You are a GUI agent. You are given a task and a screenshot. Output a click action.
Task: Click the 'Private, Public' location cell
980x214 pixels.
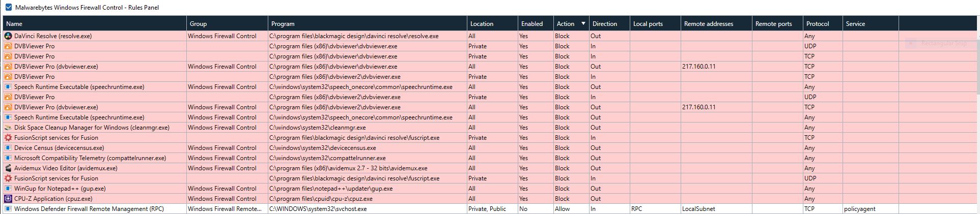tap(492, 209)
